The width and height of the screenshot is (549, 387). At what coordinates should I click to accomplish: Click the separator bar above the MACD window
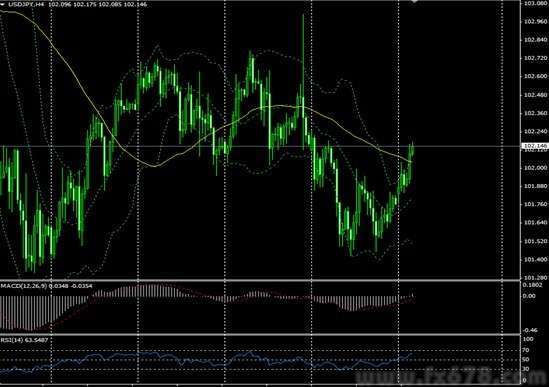coord(260,280)
